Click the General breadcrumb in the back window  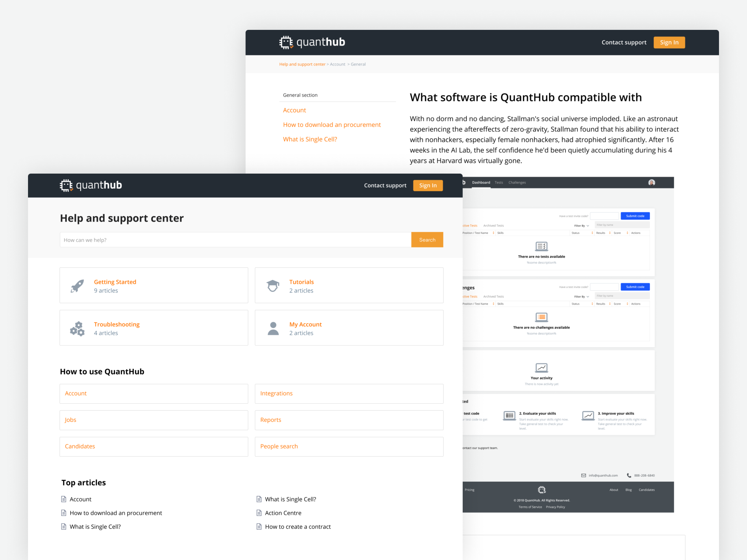click(x=358, y=64)
